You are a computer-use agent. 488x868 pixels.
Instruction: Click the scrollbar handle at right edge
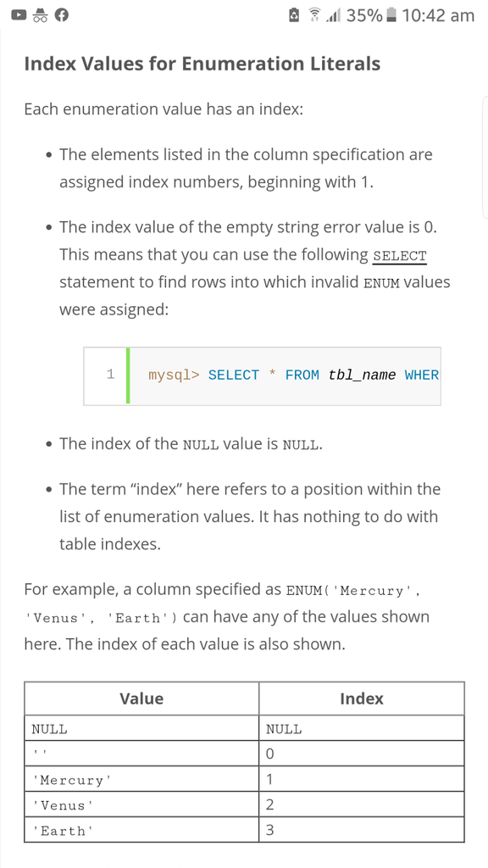tap(485, 158)
